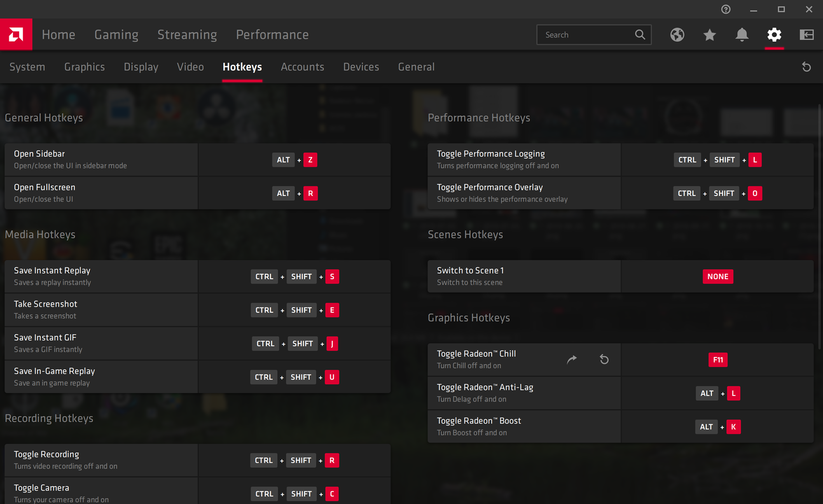Select Save Instant Replay label

tap(52, 271)
